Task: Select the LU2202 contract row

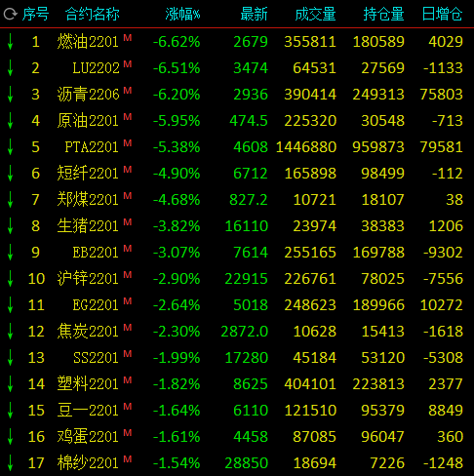Action: click(237, 68)
